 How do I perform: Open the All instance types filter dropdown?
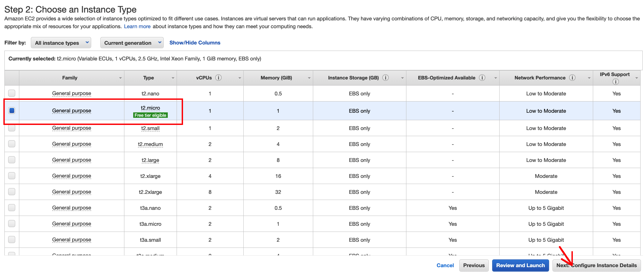tap(61, 43)
